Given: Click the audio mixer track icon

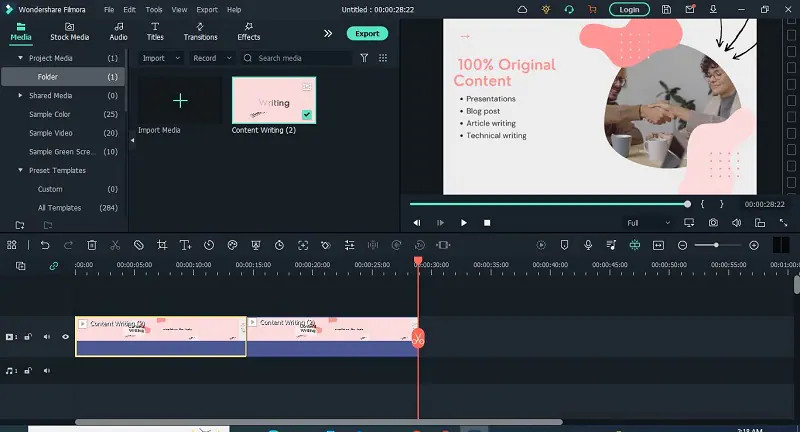Looking at the screenshot, I should click(611, 245).
